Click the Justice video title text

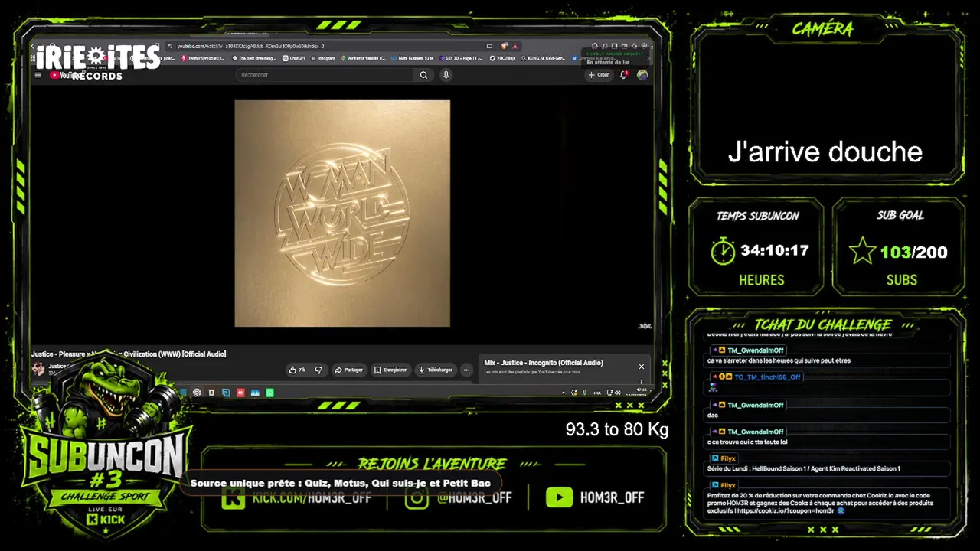tap(129, 354)
